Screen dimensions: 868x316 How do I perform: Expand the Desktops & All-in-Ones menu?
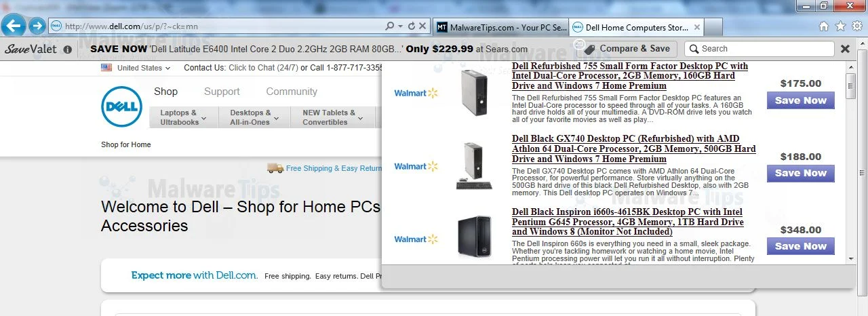(x=254, y=117)
